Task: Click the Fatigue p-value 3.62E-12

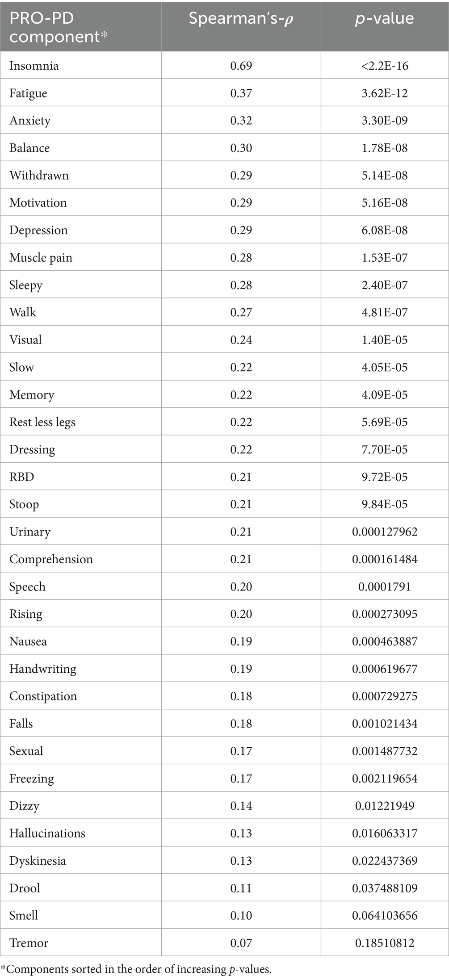Action: coord(385,93)
